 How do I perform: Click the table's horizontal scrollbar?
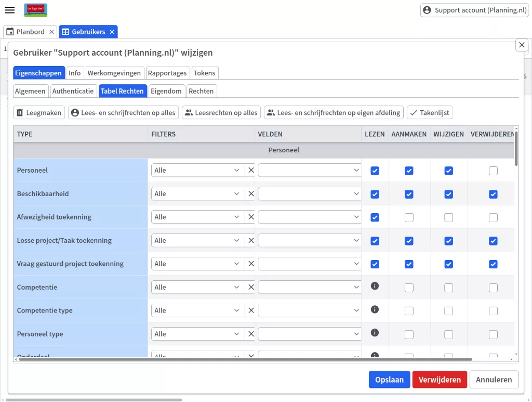(x=244, y=359)
